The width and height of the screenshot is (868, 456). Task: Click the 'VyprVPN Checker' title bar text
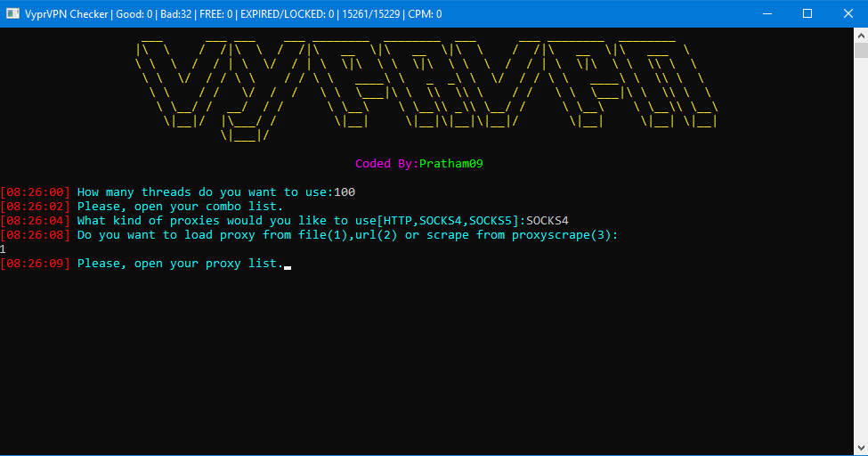[x=67, y=14]
